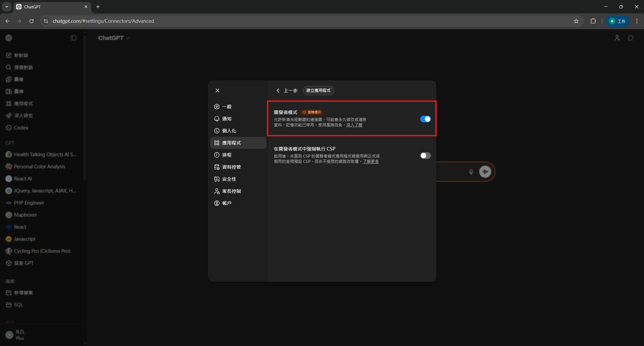Switch to the 資料控管 settings tab
The height and width of the screenshot is (346, 644).
[x=238, y=167]
